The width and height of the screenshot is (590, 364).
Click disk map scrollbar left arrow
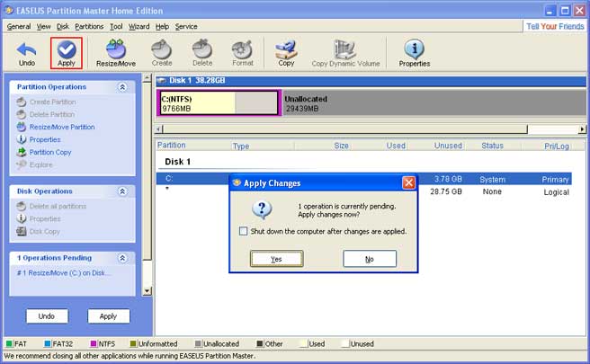click(x=158, y=129)
